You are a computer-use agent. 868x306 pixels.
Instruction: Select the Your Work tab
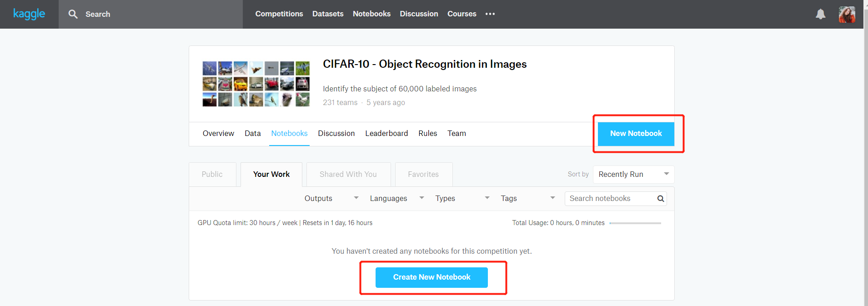[x=271, y=175]
